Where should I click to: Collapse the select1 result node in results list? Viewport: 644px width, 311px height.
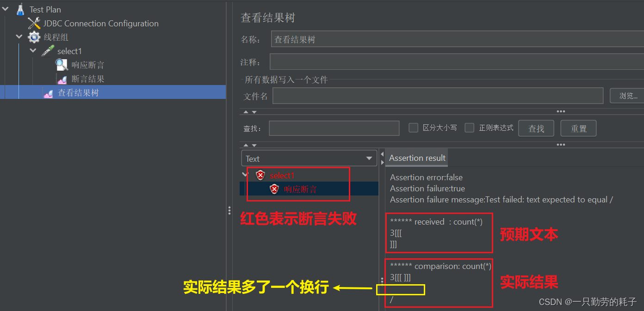(x=245, y=175)
